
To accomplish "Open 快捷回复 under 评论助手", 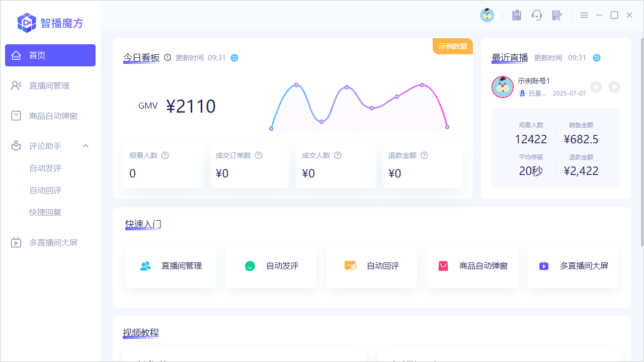I will click(x=45, y=212).
